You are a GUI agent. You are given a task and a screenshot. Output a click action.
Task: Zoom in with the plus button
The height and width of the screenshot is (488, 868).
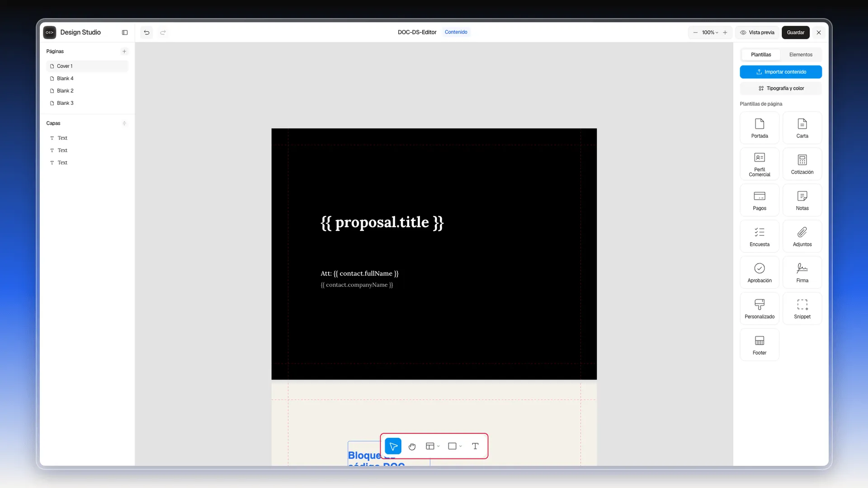[725, 33]
